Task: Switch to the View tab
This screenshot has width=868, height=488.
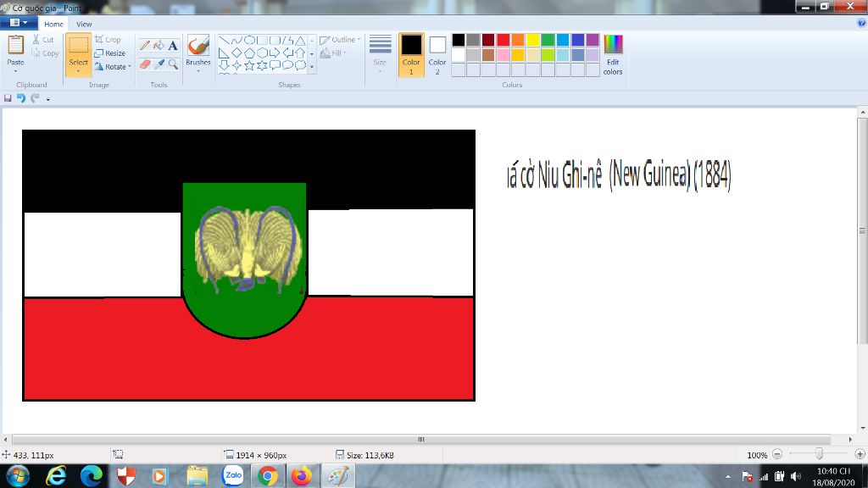Action: [x=84, y=24]
